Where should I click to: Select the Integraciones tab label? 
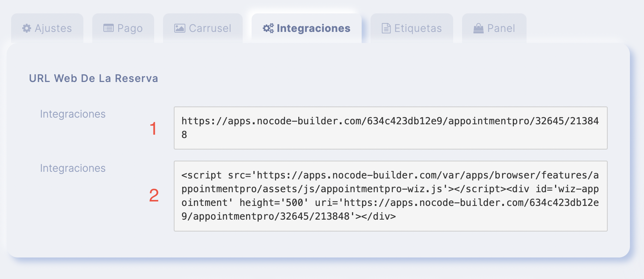tap(313, 28)
